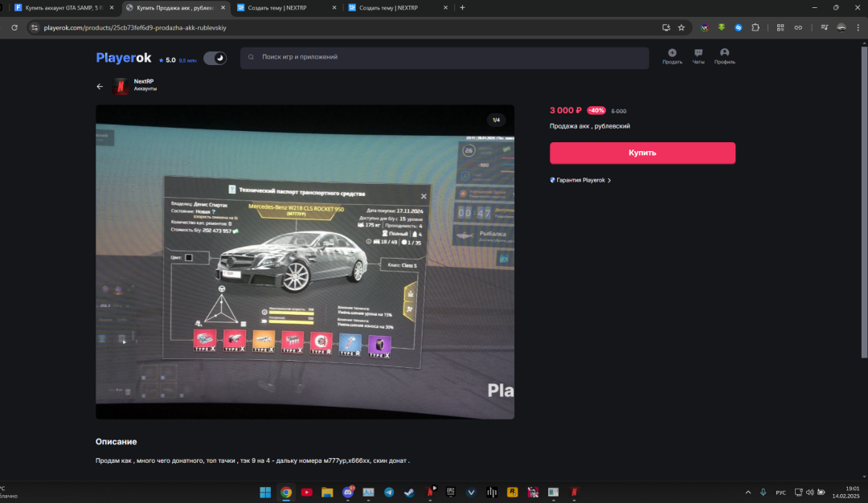The width and height of the screenshot is (868, 503).
Task: Click the Описание heading
Action: pos(116,442)
